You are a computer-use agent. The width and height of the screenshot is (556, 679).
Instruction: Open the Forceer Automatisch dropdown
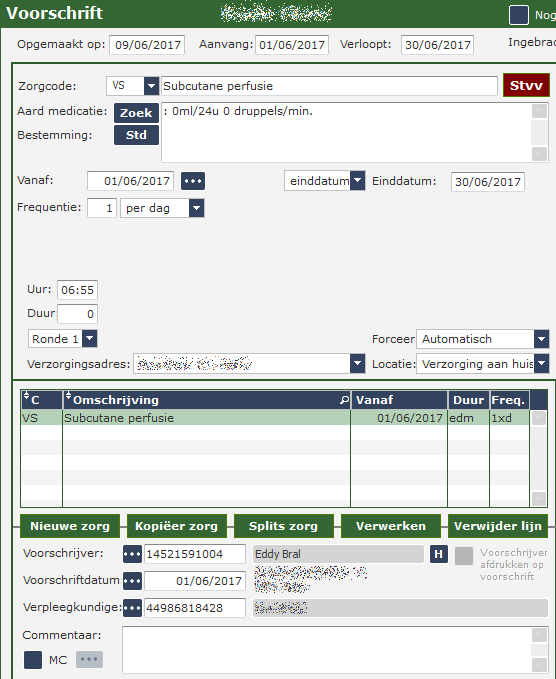(x=541, y=339)
